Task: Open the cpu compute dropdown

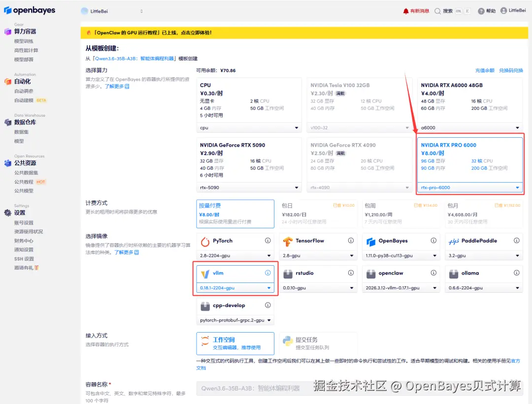Action: coord(249,128)
